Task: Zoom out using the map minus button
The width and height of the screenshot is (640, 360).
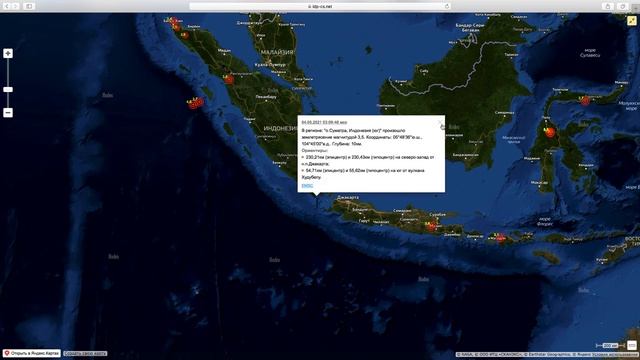Action: coord(8,113)
